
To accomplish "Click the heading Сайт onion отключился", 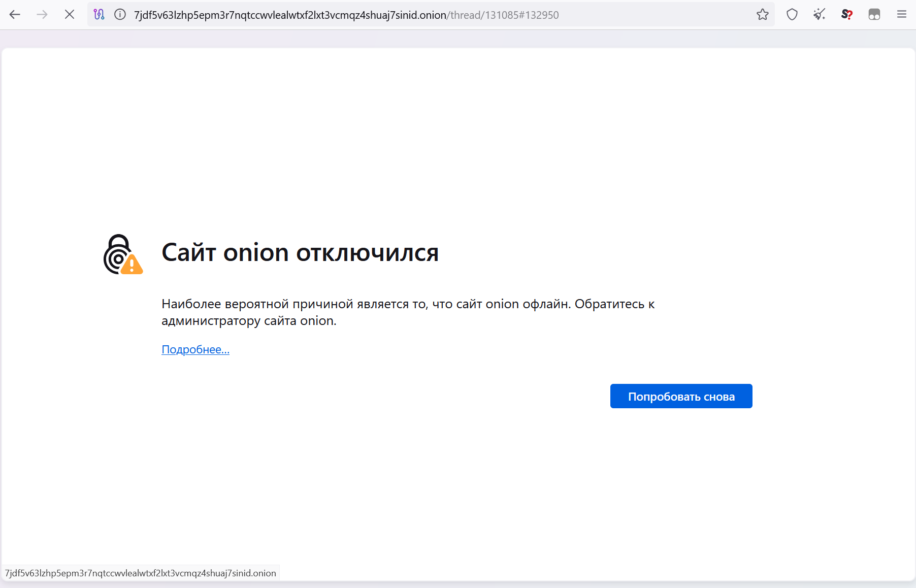I will [300, 252].
